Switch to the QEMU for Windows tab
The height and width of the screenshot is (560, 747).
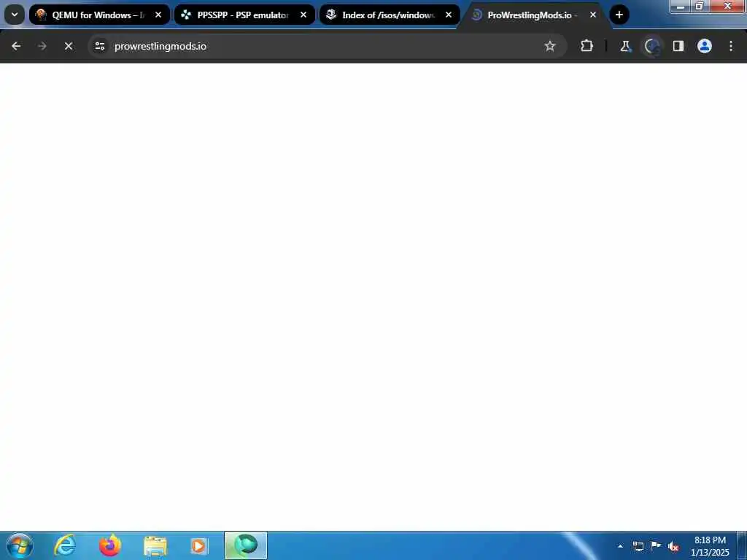pyautogui.click(x=99, y=15)
